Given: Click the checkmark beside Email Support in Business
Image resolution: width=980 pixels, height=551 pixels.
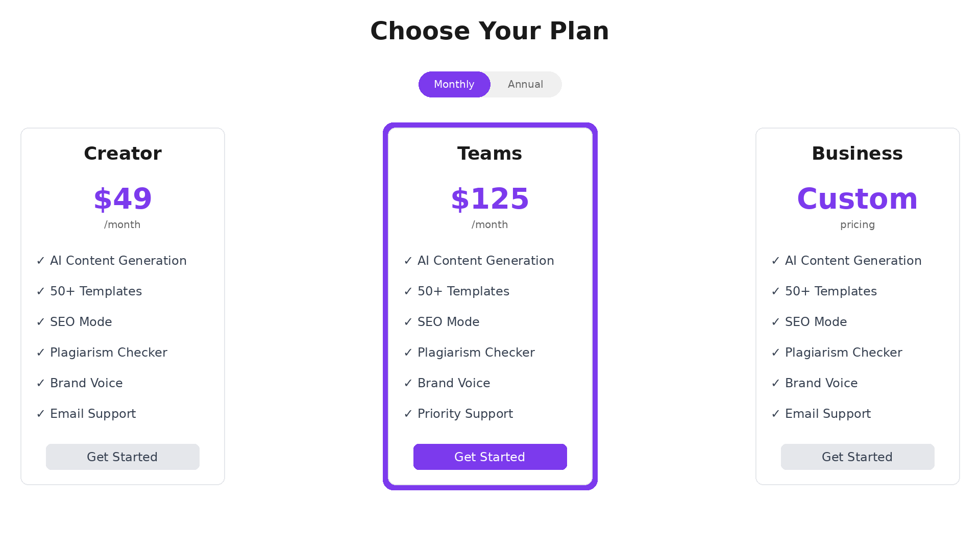Looking at the screenshot, I should click(x=776, y=414).
